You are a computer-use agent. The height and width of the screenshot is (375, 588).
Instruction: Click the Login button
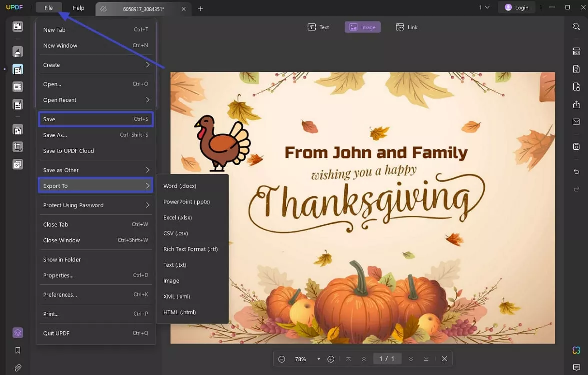(516, 8)
